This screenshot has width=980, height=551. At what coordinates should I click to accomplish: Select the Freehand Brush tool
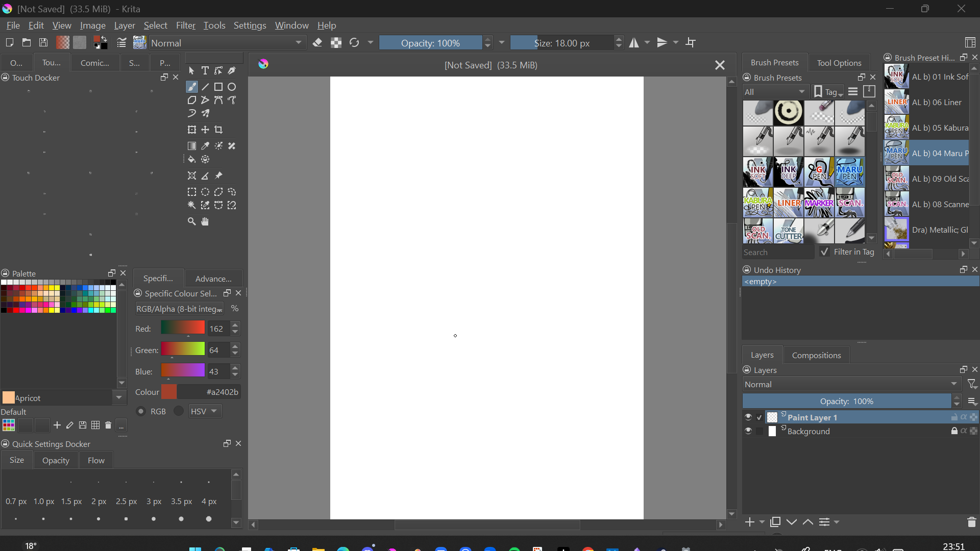coord(192,87)
